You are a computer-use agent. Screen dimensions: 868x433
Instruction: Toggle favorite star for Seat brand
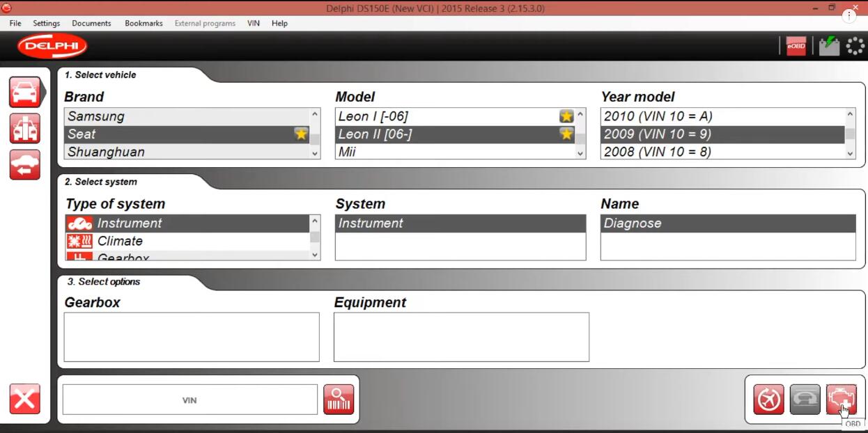(301, 134)
